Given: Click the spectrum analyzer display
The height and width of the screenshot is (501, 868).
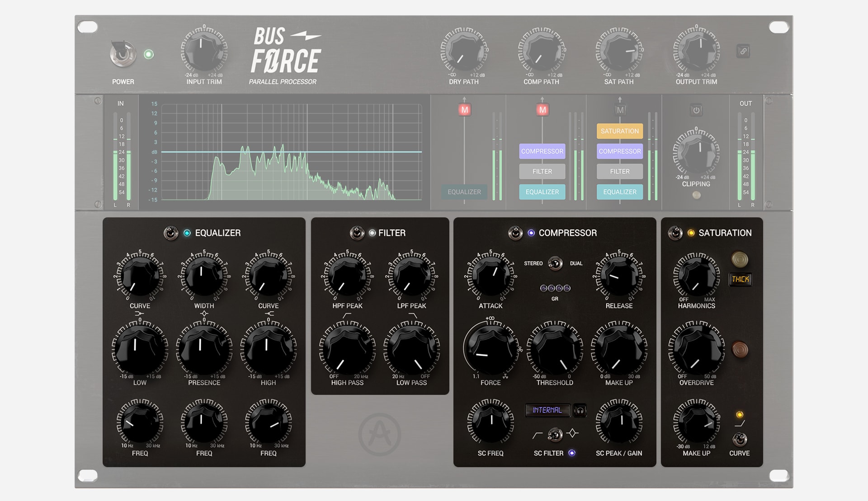Looking at the screenshot, I should pos(292,152).
